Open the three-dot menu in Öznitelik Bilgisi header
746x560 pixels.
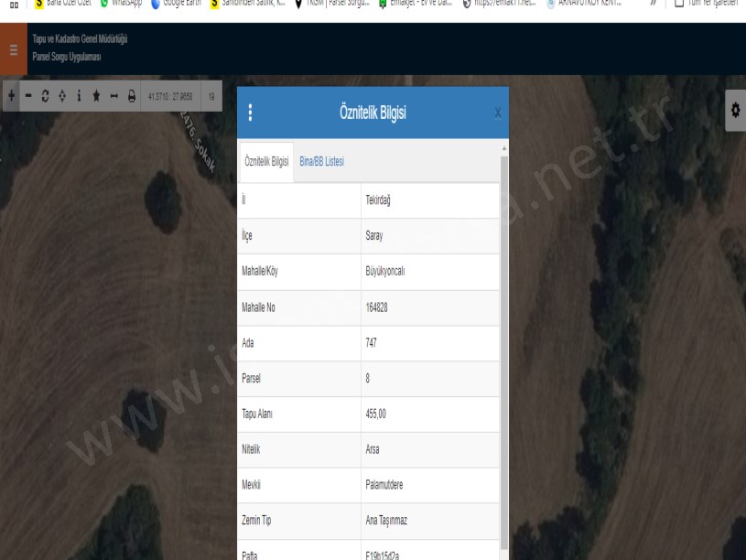[x=251, y=113]
